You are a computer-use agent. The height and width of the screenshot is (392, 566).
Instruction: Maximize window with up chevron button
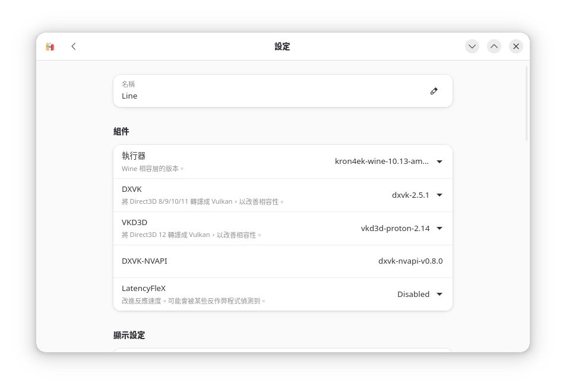pos(494,46)
